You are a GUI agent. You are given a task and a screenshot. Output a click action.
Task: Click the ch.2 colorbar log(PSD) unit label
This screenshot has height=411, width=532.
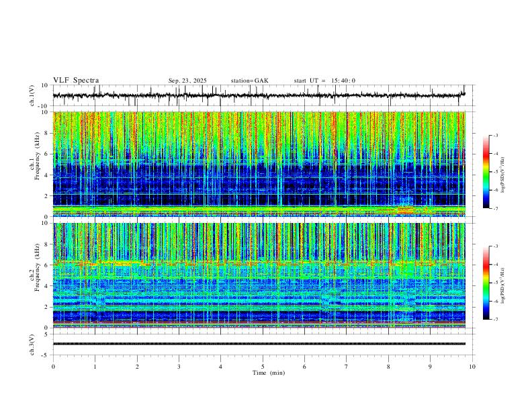pos(502,285)
